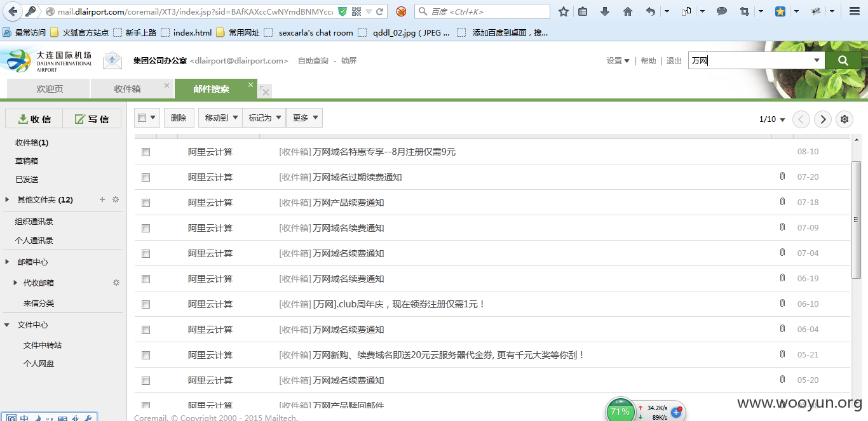Image resolution: width=868 pixels, height=421 pixels.
Task: Switch to the 收件箱 tab
Action: coord(128,89)
